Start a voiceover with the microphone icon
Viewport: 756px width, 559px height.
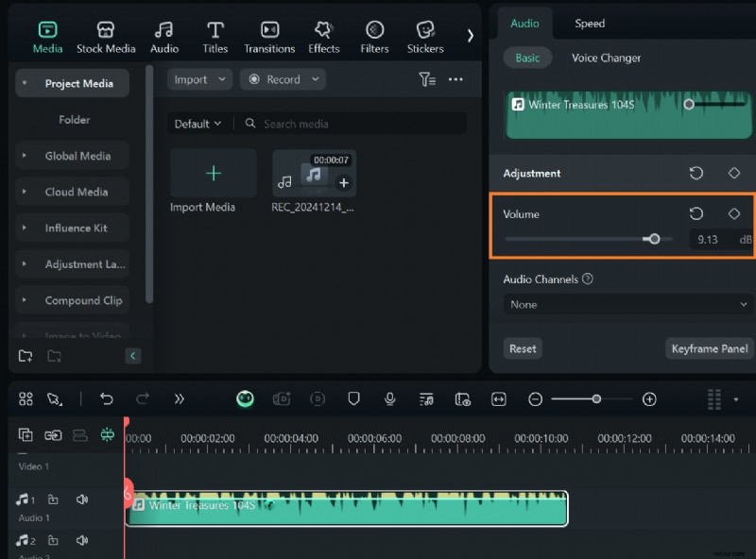pos(390,398)
